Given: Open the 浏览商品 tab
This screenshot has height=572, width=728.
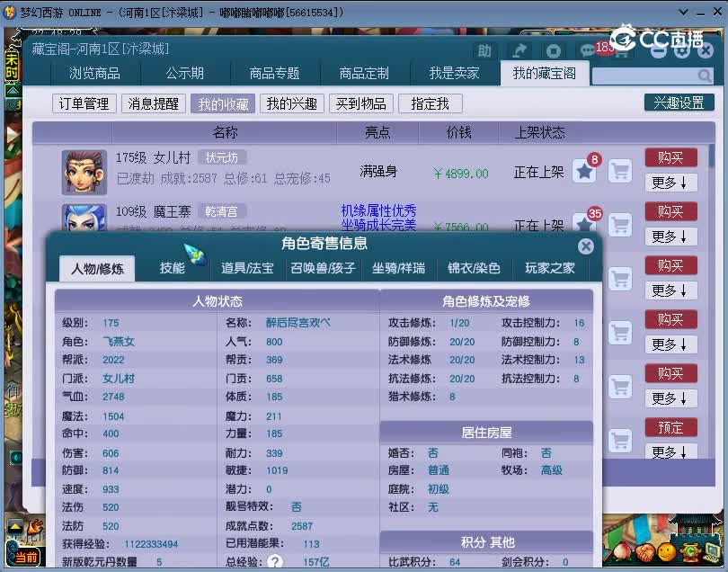Looking at the screenshot, I should (94, 74).
